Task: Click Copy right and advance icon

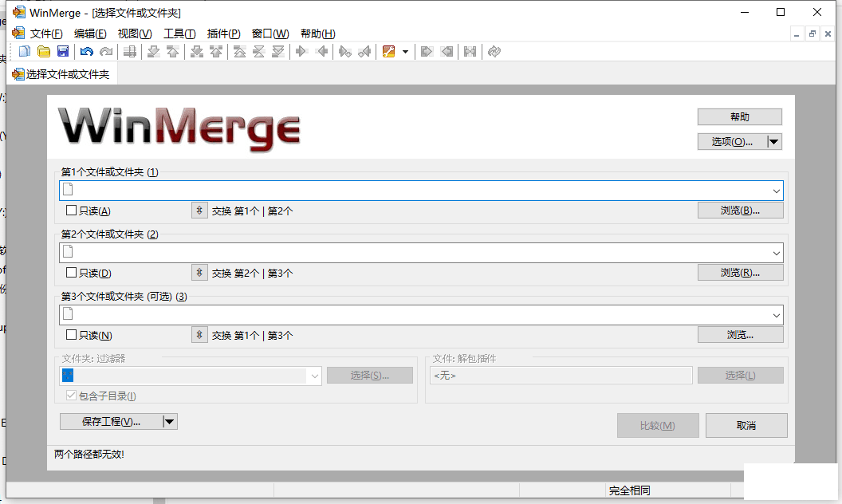Action: tap(344, 52)
